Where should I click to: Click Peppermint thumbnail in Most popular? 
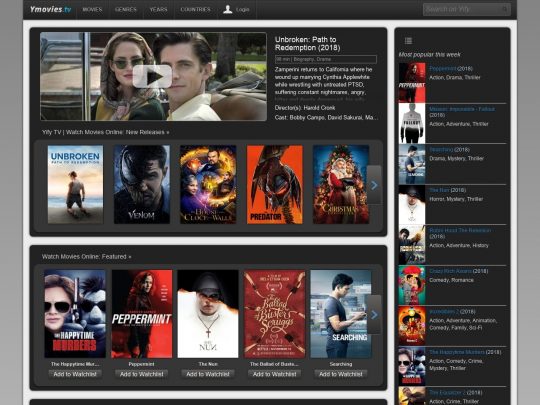412,83
